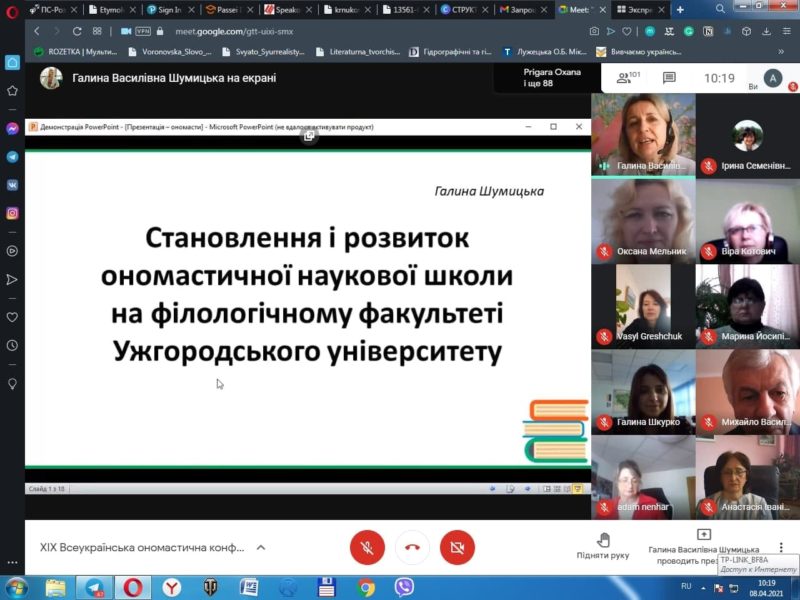
Task: Raise your hand with Підняти руку
Action: tap(605, 546)
